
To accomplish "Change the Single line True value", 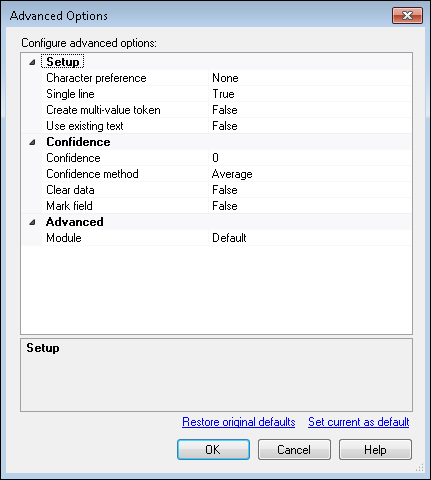I will point(310,94).
